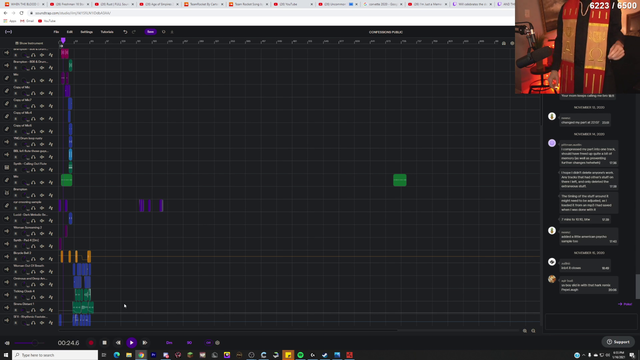Image resolution: width=640 pixels, height=360 pixels.
Task: Open effects for TNG Drum loop rusty track
Action: [x=42, y=144]
